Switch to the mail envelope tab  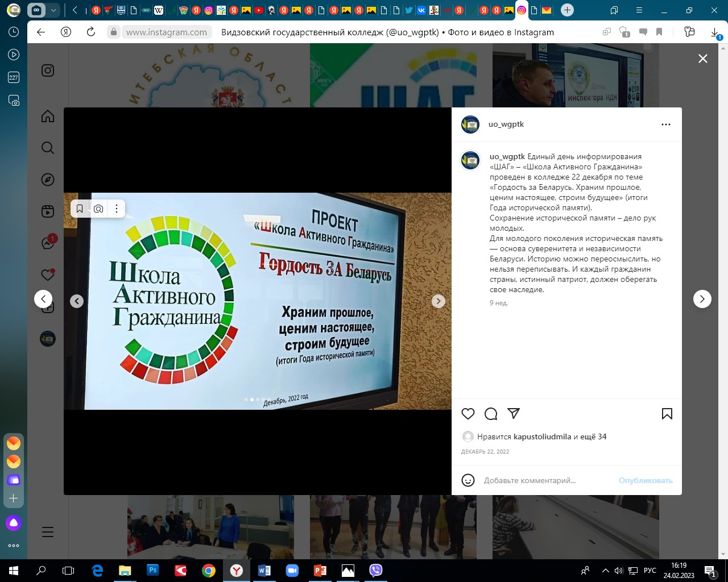pyautogui.click(x=547, y=10)
